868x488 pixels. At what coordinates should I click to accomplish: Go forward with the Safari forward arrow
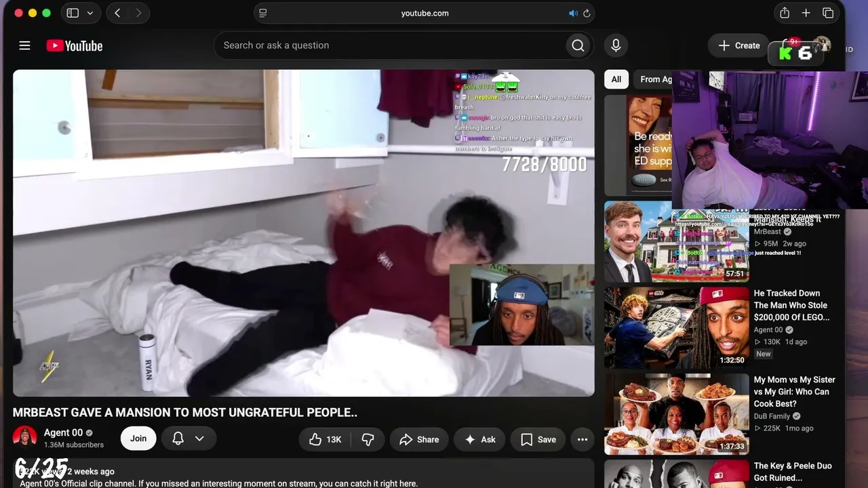pos(138,13)
